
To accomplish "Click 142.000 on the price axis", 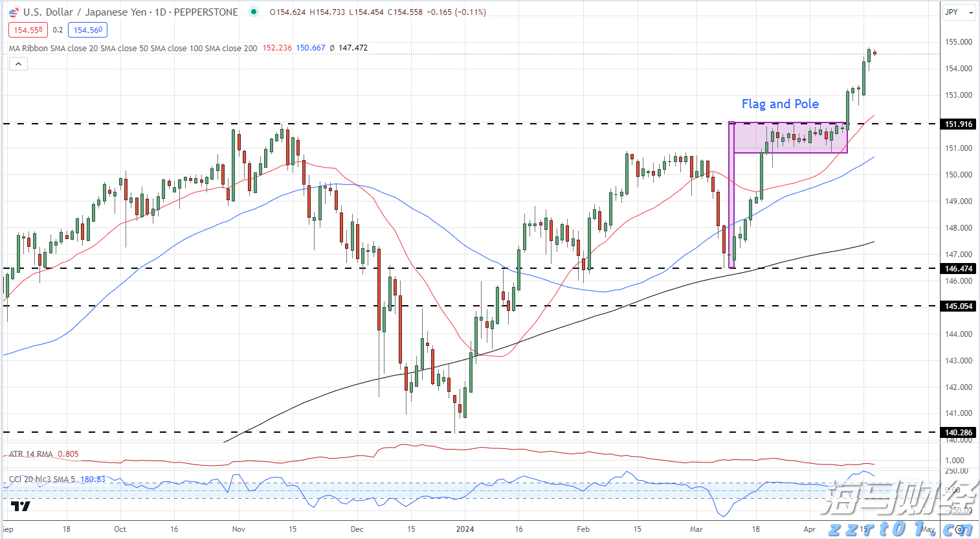I will pos(959,387).
